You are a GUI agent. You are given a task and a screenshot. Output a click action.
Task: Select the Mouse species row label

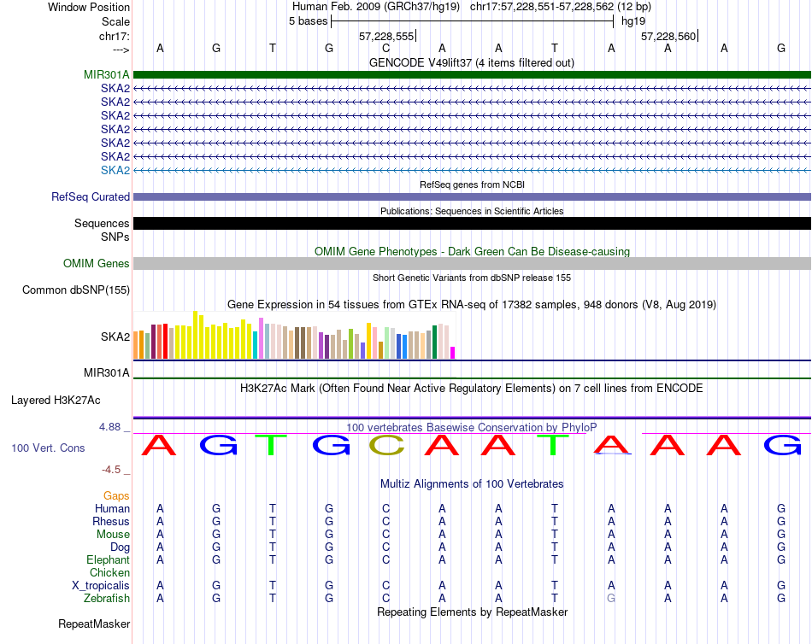pyautogui.click(x=113, y=535)
